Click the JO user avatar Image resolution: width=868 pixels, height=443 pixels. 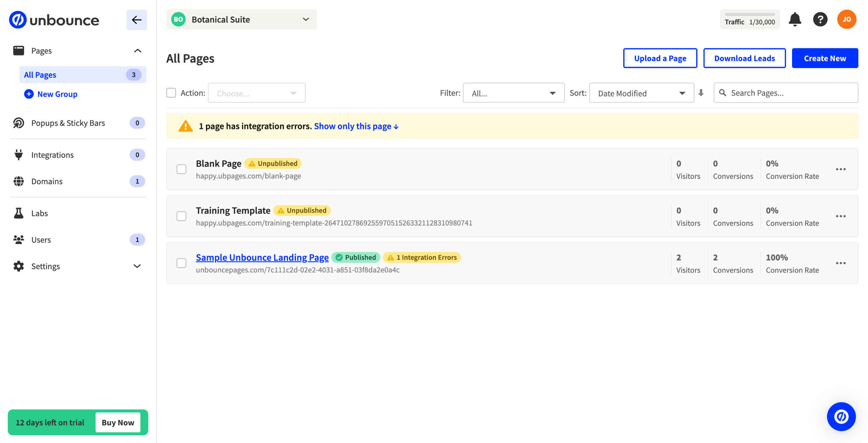846,20
